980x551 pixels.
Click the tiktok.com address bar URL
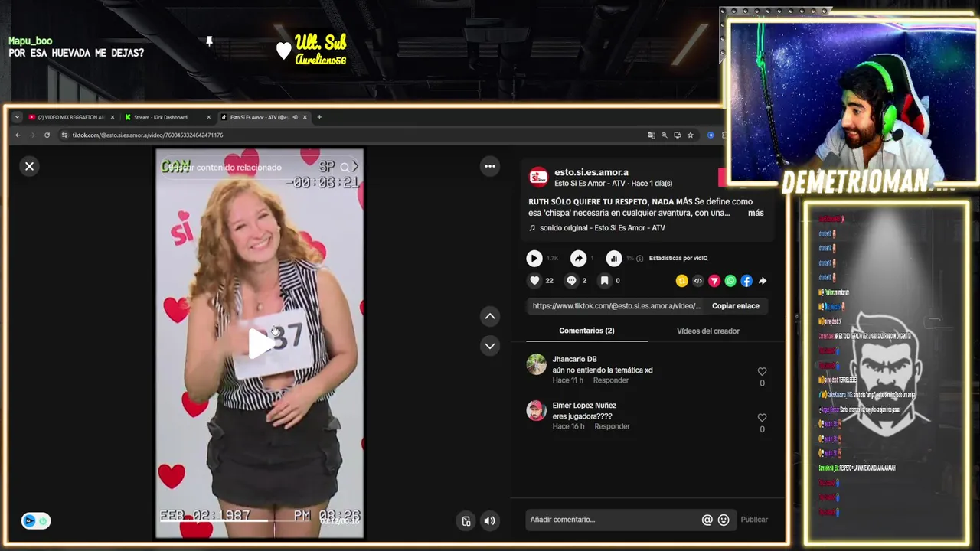(x=148, y=135)
